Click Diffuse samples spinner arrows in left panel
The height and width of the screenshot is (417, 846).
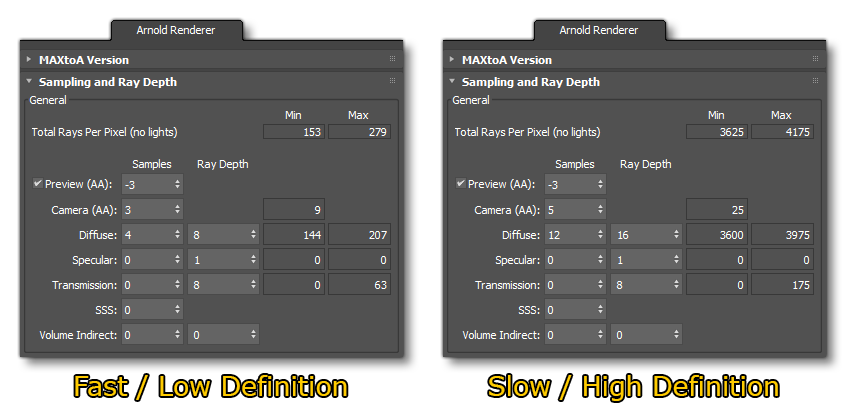click(177, 236)
